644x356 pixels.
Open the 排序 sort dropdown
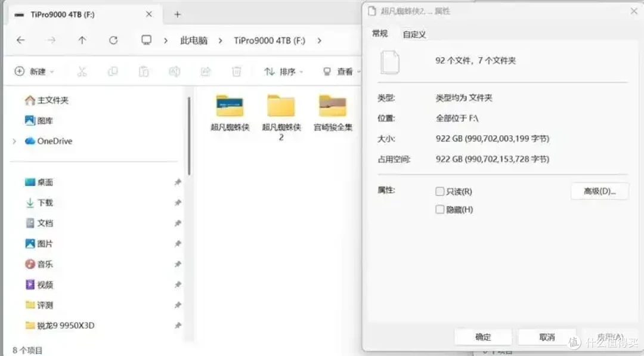click(x=283, y=72)
